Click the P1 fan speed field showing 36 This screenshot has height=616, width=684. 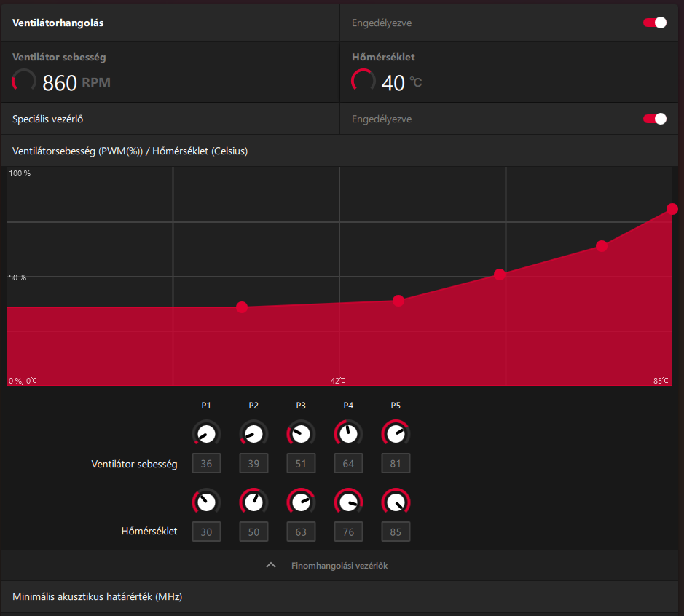[206, 463]
